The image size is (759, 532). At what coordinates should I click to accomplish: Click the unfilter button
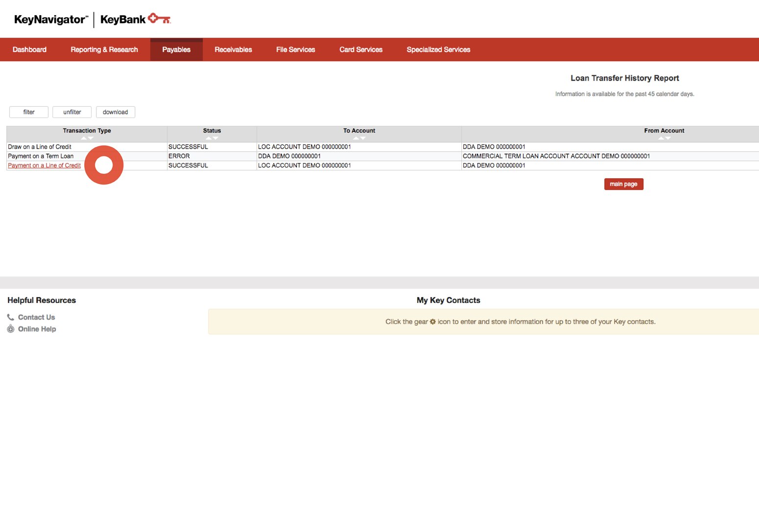point(72,112)
